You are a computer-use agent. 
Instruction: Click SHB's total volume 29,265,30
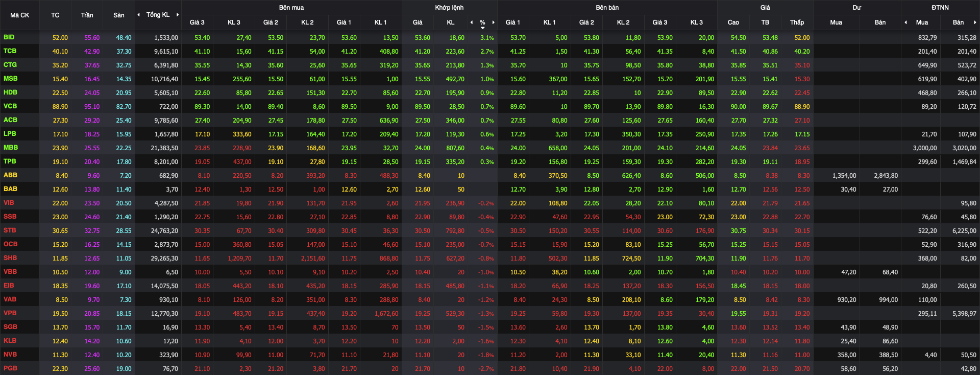point(164,259)
